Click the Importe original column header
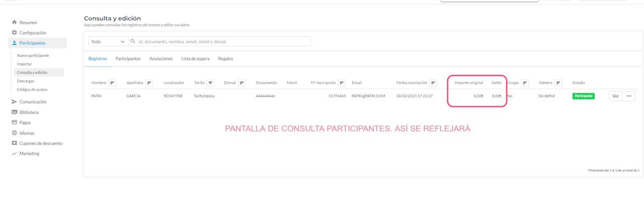Image resolution: width=644 pixels, height=198 pixels. coord(469,83)
